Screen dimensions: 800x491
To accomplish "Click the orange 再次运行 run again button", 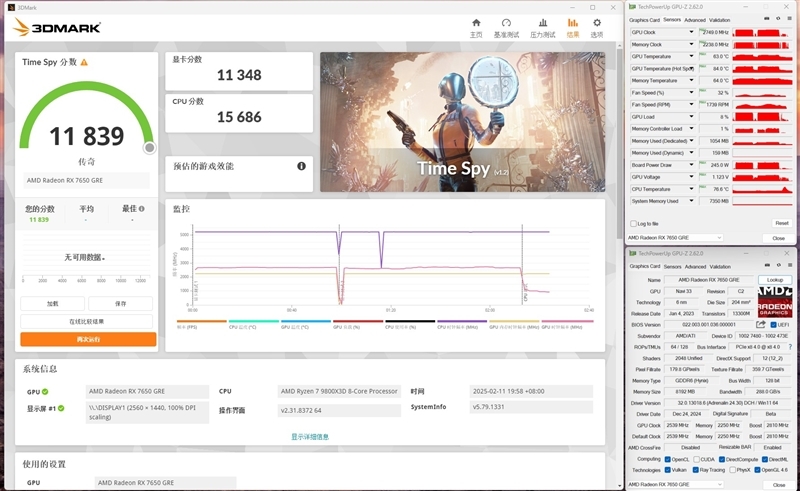I will tap(88, 339).
